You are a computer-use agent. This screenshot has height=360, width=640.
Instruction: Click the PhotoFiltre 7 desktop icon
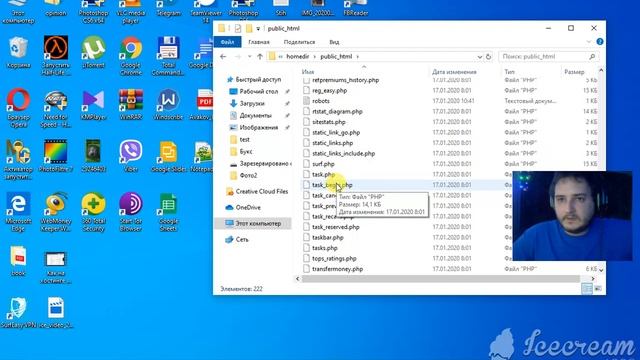pos(56,156)
